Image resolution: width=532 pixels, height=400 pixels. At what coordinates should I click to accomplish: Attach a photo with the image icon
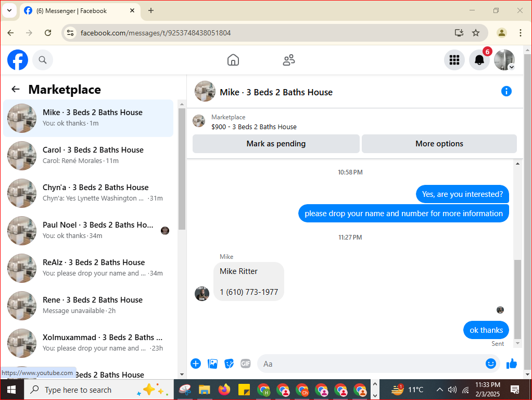(212, 364)
